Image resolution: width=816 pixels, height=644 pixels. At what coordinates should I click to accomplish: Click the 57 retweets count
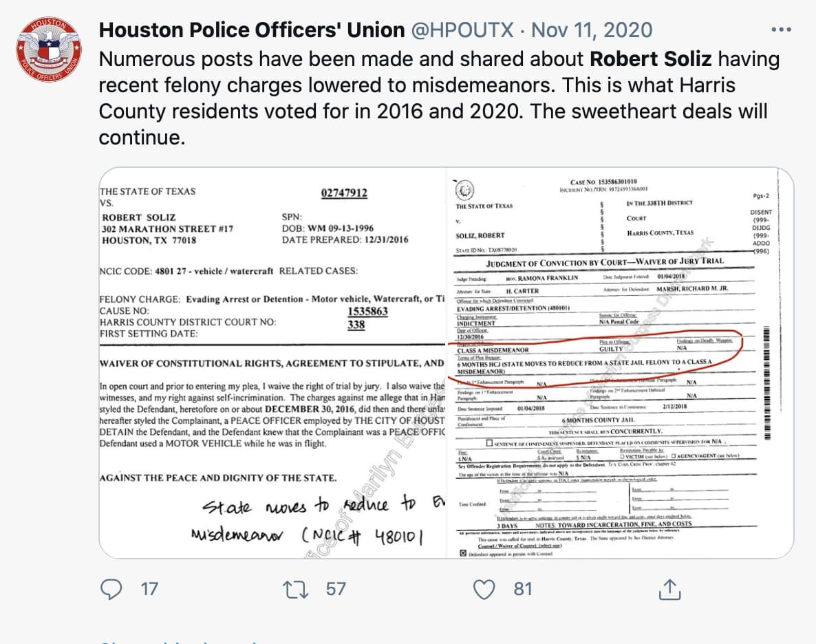click(x=335, y=589)
